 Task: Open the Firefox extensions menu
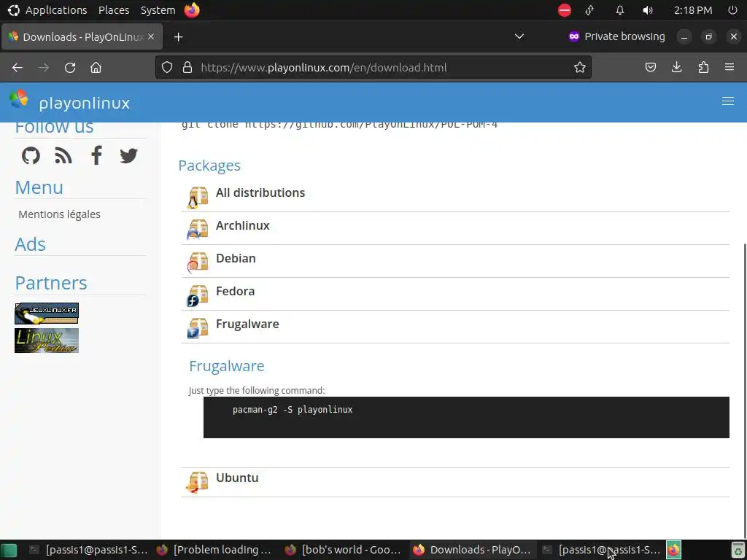703,68
